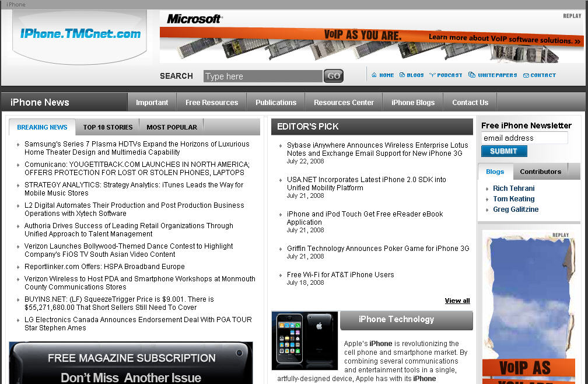This screenshot has height=384, width=588.
Task: Click the Home icon in top navigation
Action: point(374,75)
